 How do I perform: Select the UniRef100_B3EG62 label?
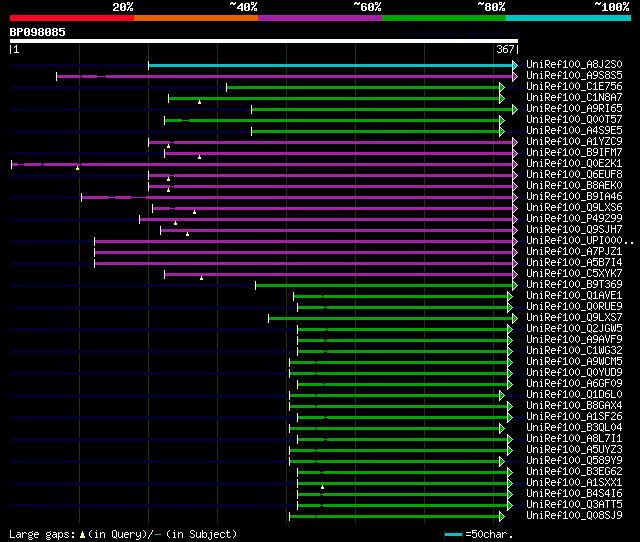point(574,472)
